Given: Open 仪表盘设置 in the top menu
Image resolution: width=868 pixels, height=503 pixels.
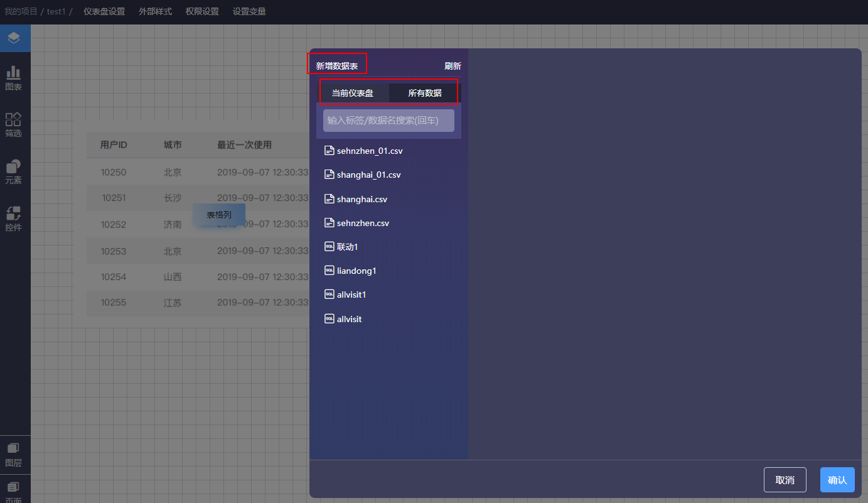Looking at the screenshot, I should [104, 11].
